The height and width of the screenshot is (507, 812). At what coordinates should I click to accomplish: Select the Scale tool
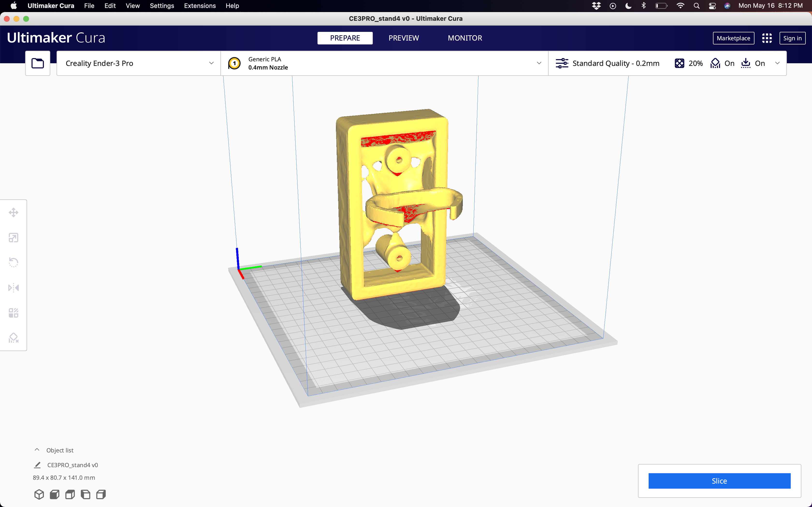point(14,237)
